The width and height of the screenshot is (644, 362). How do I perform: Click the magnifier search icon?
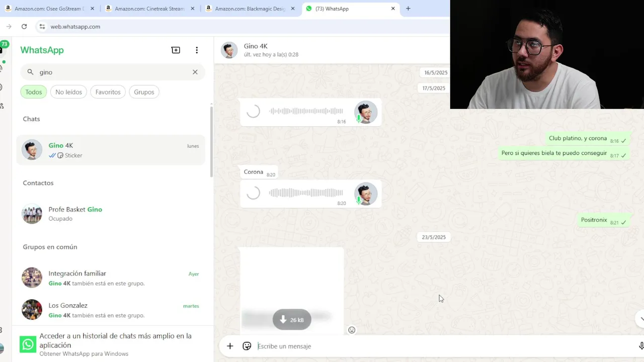(30, 72)
